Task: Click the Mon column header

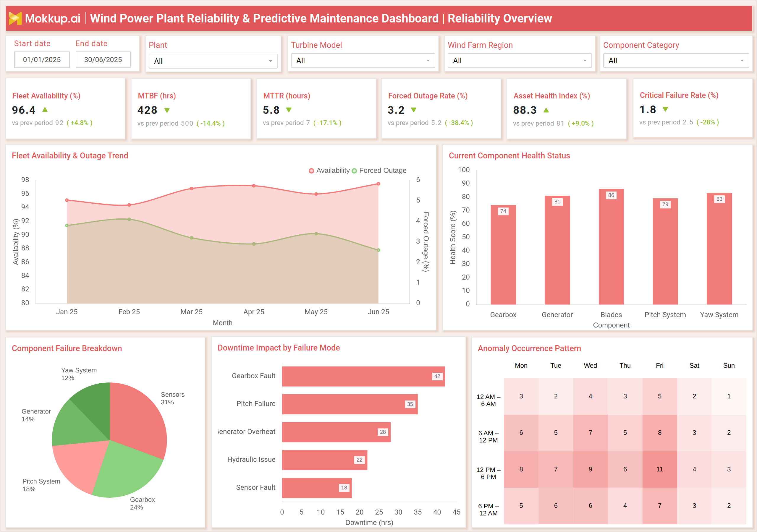Action: tap(521, 366)
